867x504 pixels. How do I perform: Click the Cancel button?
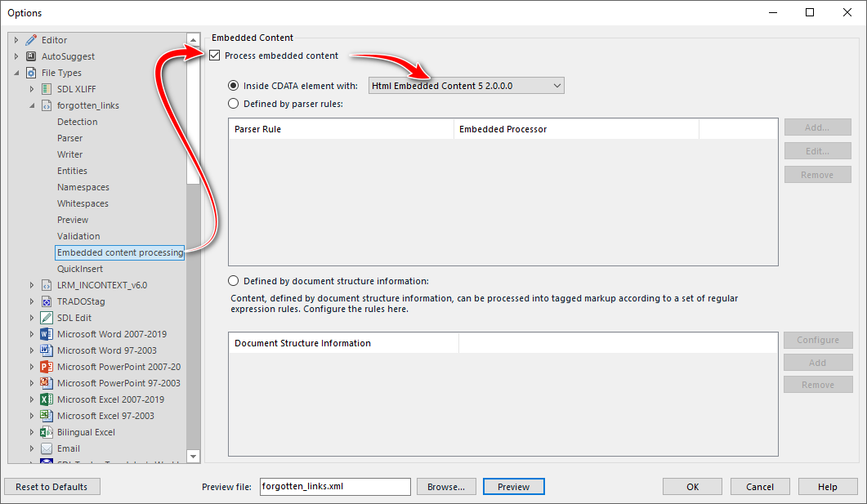760,487
